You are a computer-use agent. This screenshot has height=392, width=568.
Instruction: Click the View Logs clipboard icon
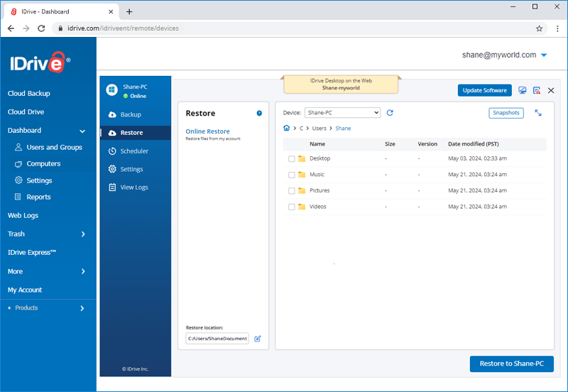click(x=112, y=187)
